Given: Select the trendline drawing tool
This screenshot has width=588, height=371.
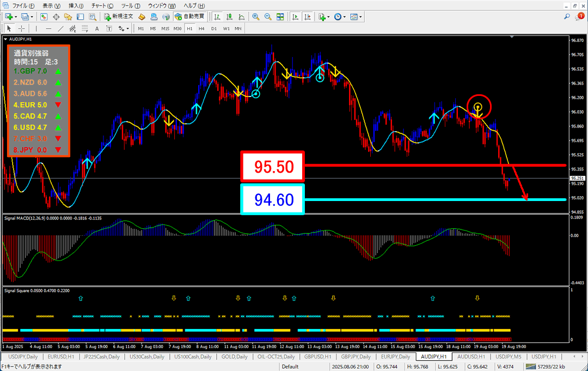Looking at the screenshot, I should tap(60, 28).
